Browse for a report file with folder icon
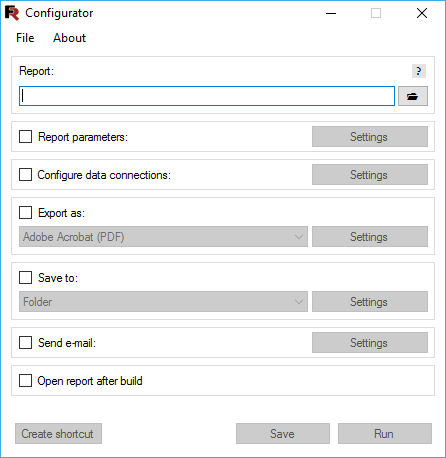The image size is (446, 458). click(413, 96)
